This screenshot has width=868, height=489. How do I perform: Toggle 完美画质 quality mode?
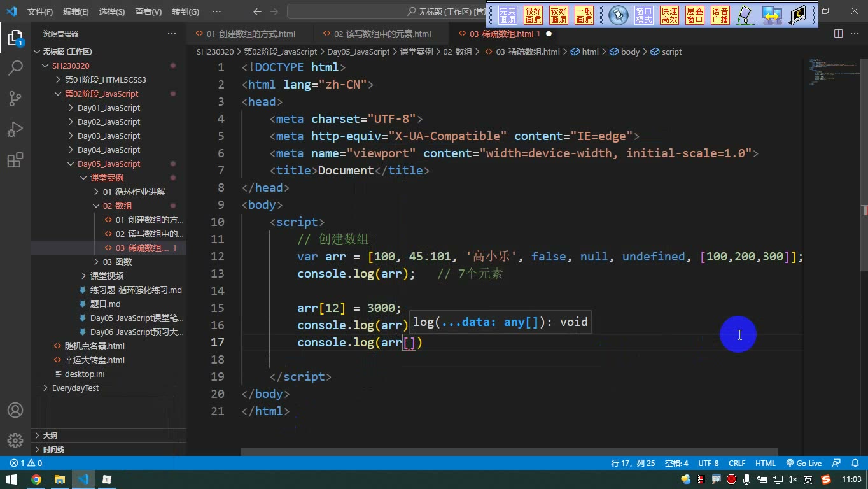point(508,15)
